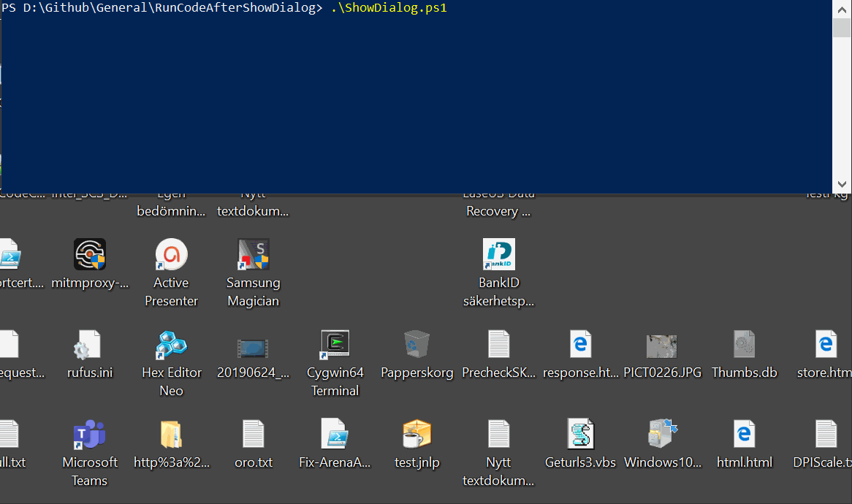
Task: Run the Geturls3.vbs script
Action: click(x=580, y=435)
